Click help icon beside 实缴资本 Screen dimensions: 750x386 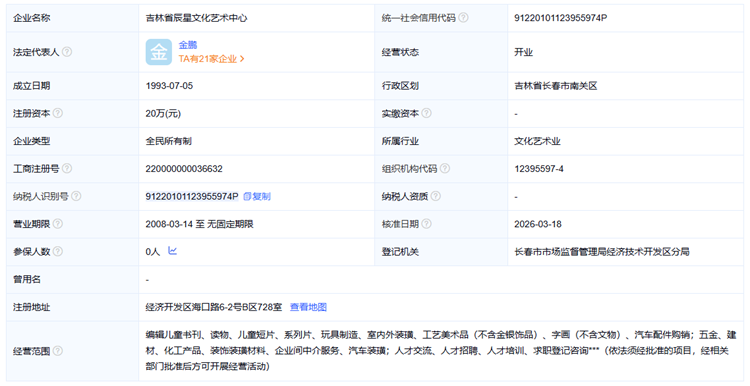click(426, 113)
